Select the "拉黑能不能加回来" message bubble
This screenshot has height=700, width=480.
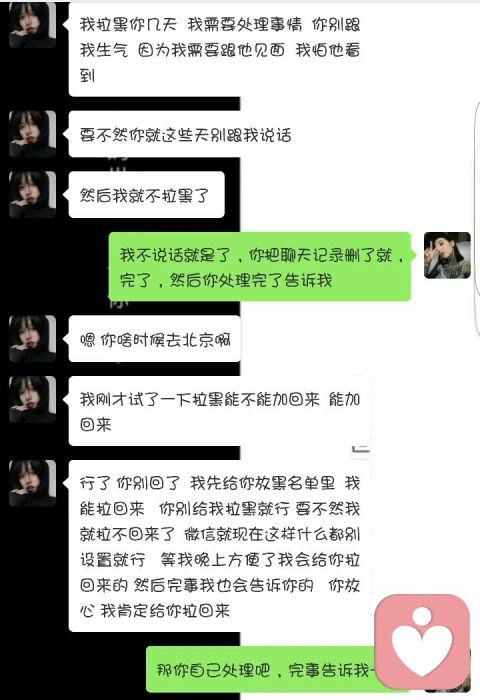click(x=217, y=411)
